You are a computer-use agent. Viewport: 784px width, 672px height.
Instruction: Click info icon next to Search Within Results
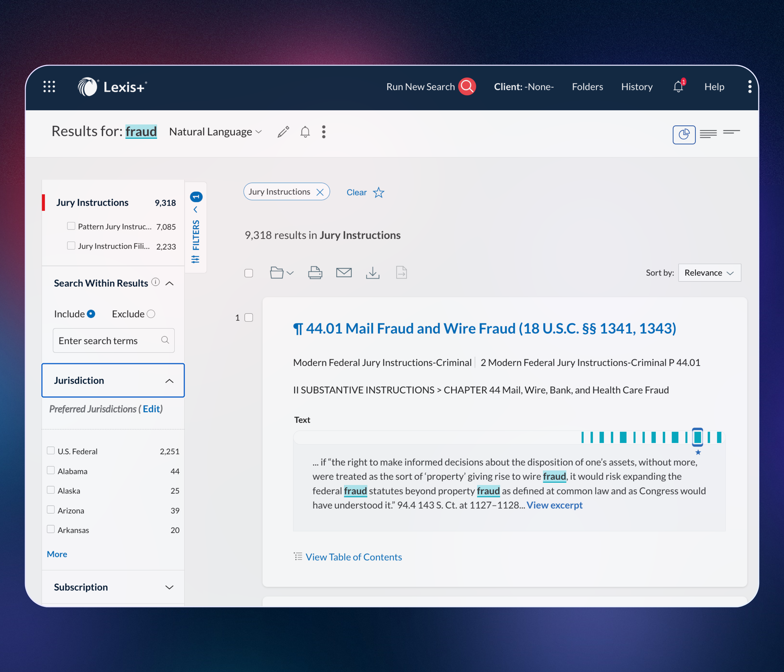[155, 282]
